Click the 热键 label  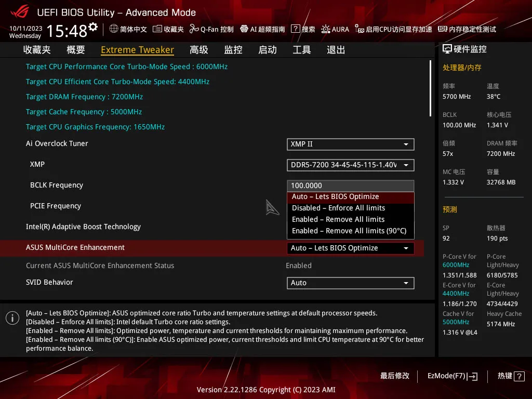(x=504, y=376)
